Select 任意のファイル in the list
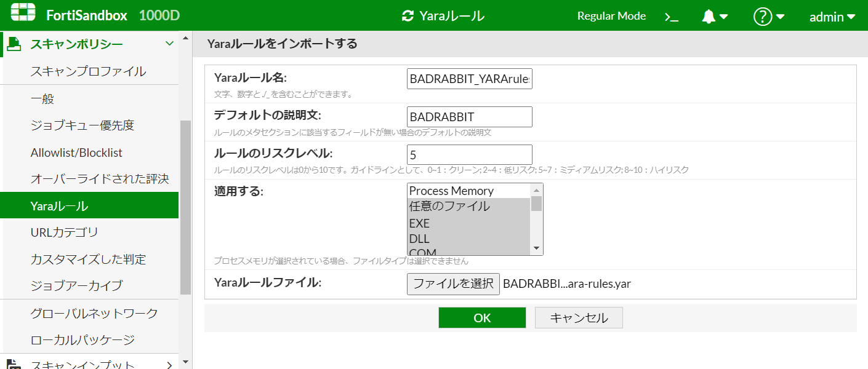868x369 pixels. point(468,207)
